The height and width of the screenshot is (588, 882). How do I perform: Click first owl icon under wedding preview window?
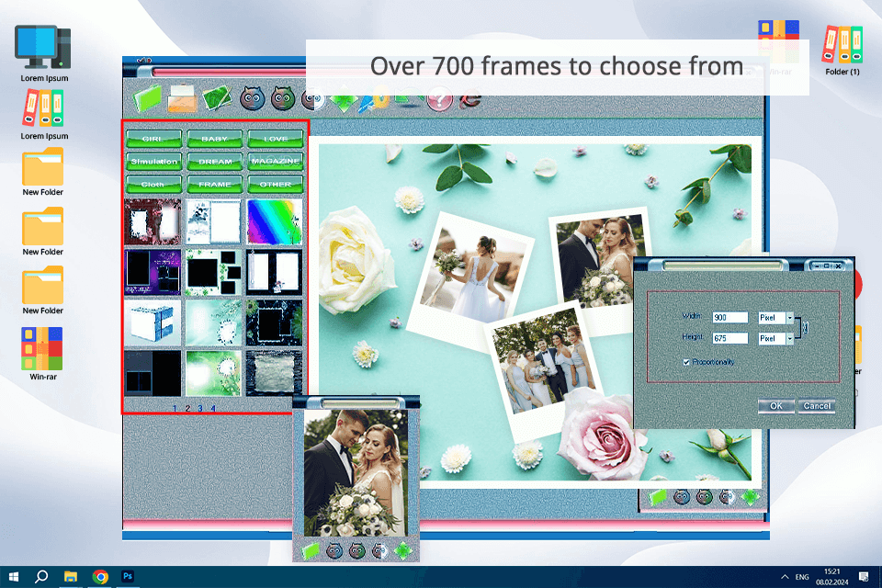tap(334, 550)
